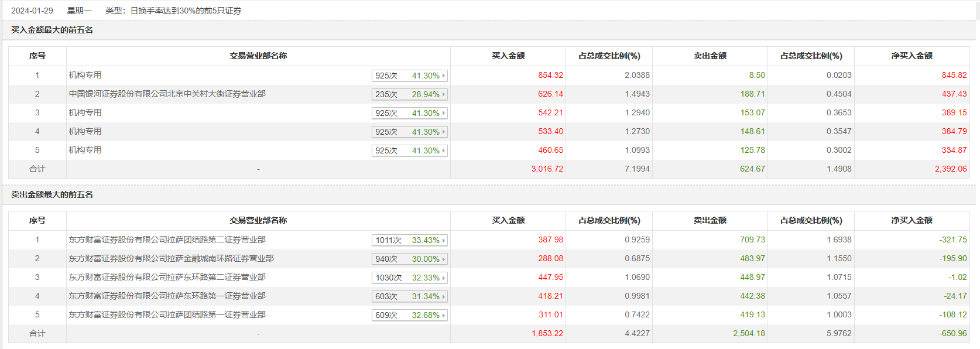Expand the 1011次 33.43% stats box
The image size is (980, 349).
444,240
